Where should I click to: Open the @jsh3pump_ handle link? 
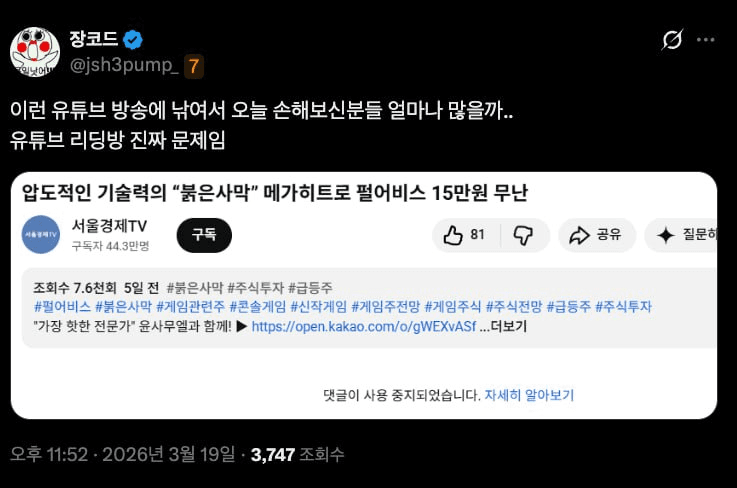pos(124,65)
